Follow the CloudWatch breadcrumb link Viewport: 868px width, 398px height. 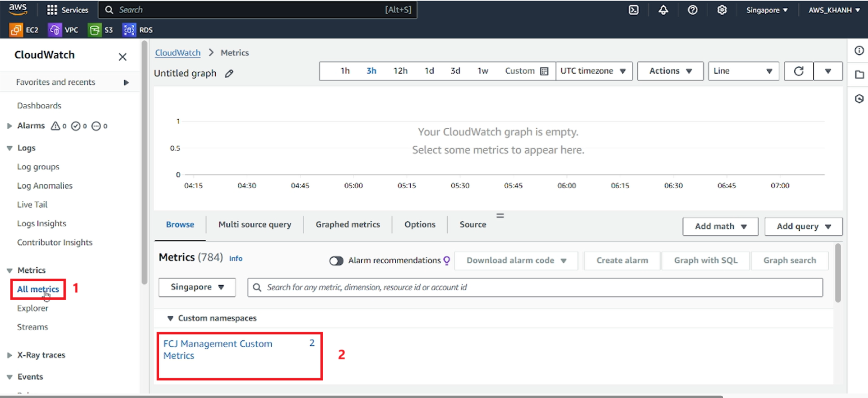pos(178,53)
